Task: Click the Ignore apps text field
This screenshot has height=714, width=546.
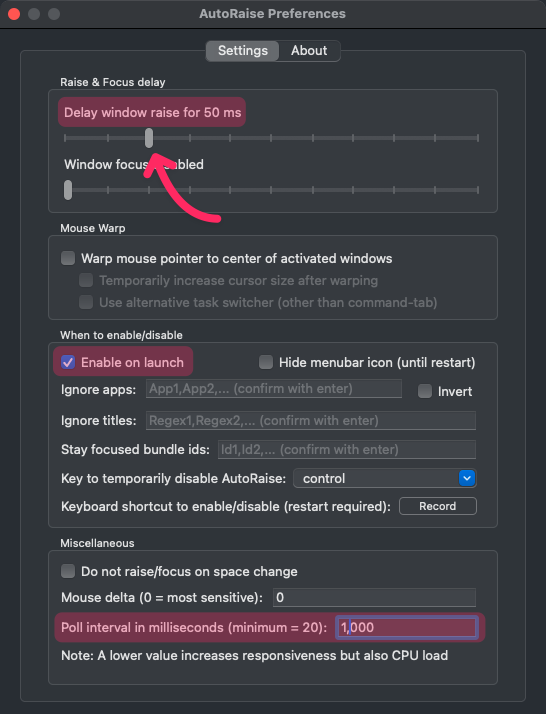Action: pyautogui.click(x=274, y=389)
